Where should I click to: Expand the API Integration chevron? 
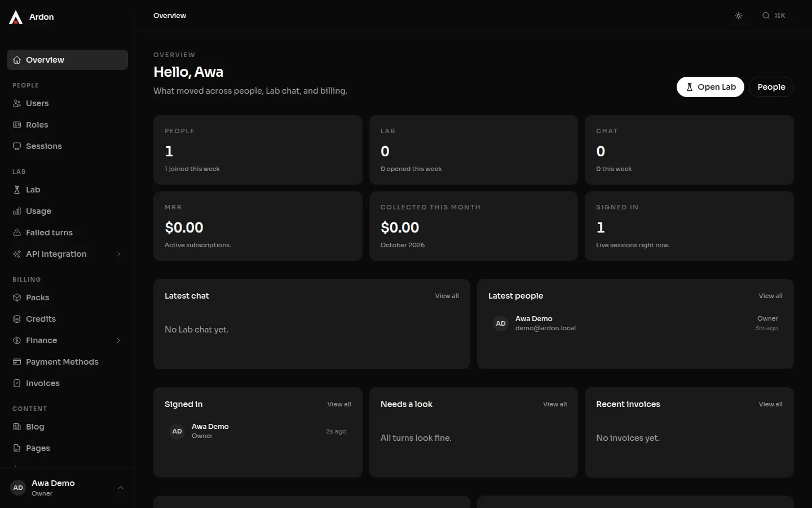[118, 254]
